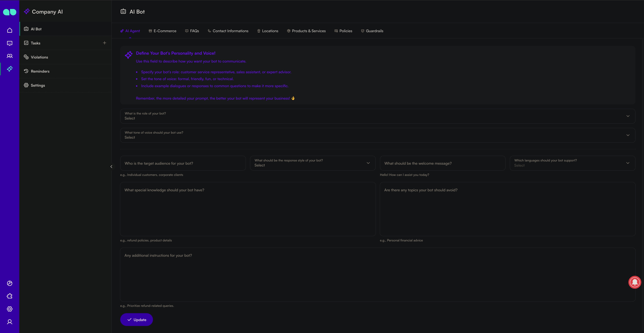Select the AI sparkle icon in sidebar

tap(10, 69)
